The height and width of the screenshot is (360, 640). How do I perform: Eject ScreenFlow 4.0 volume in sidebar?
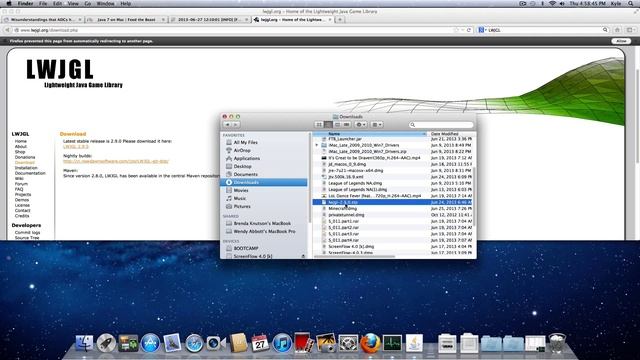pos(303,256)
